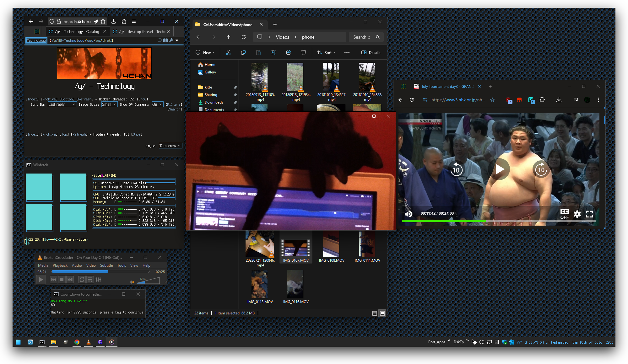This screenshot has width=628, height=364.
Task: Click the Filters link on 4chan catalog
Action: coord(174,104)
